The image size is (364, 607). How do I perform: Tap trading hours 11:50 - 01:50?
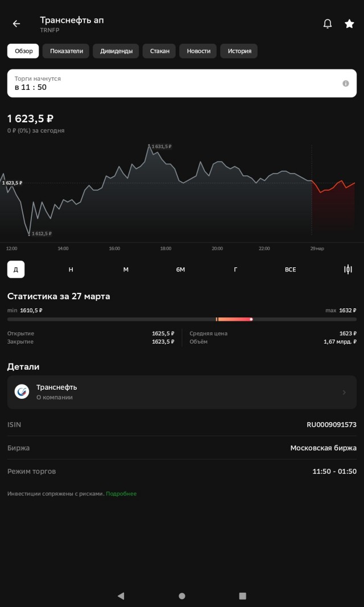pyautogui.click(x=334, y=472)
